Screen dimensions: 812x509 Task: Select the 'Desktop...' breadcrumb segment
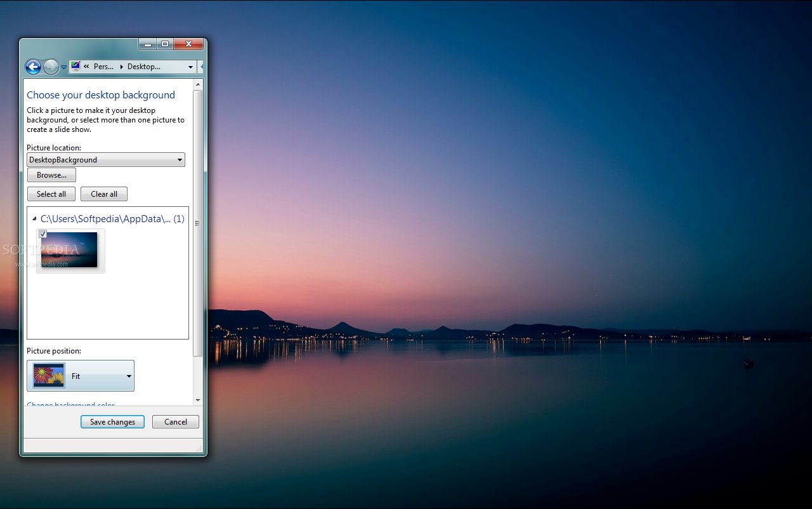144,67
